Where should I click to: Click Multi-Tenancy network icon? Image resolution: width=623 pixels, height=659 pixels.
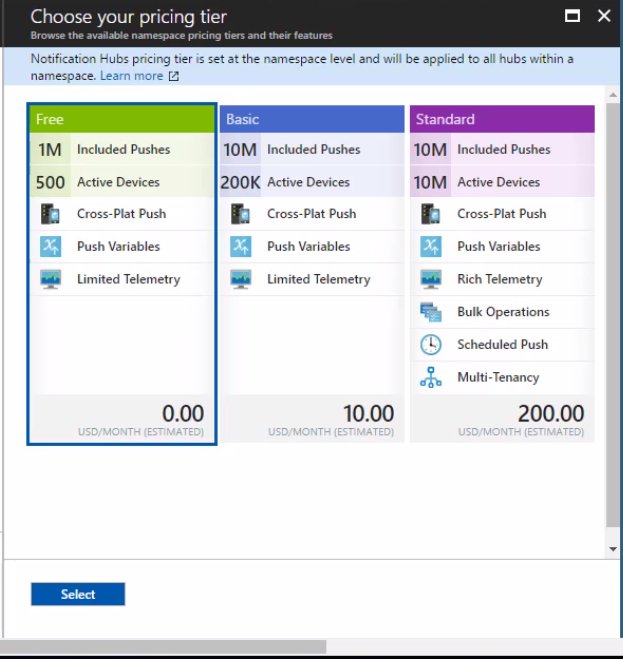[x=430, y=377]
